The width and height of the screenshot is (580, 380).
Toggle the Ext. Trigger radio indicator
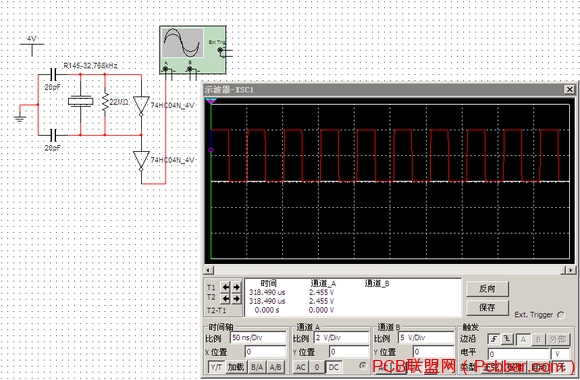pos(561,315)
